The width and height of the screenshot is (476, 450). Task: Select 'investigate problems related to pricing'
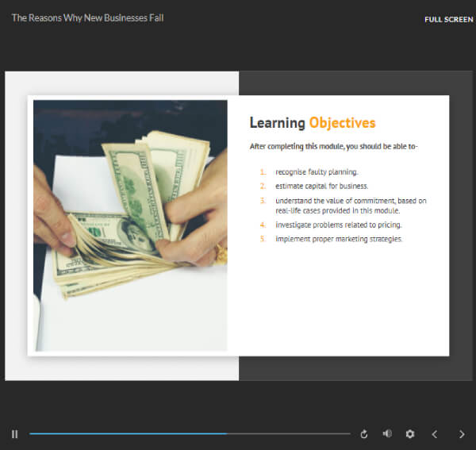click(x=339, y=225)
